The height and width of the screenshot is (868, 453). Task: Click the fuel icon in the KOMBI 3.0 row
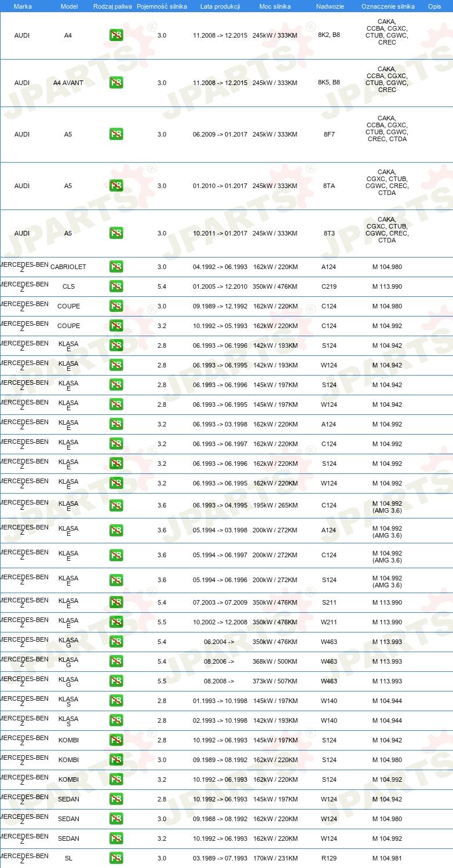(x=116, y=760)
